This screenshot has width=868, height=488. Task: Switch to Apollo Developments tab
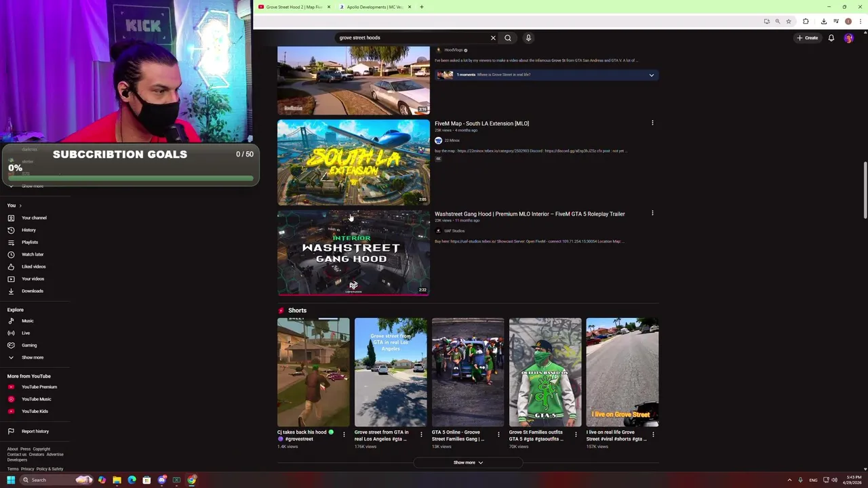[374, 7]
